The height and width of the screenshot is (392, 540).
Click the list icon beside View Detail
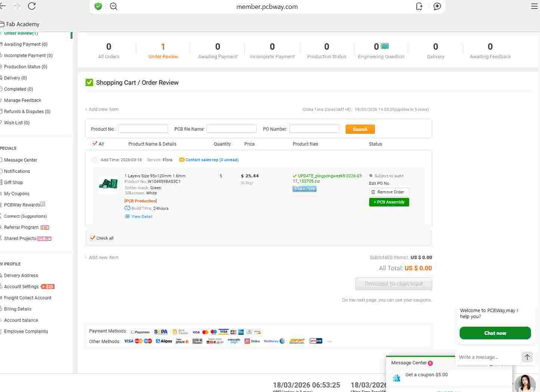point(127,217)
